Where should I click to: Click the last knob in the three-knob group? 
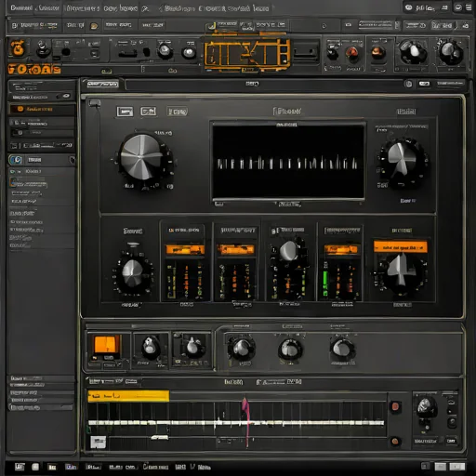[x=342, y=349]
